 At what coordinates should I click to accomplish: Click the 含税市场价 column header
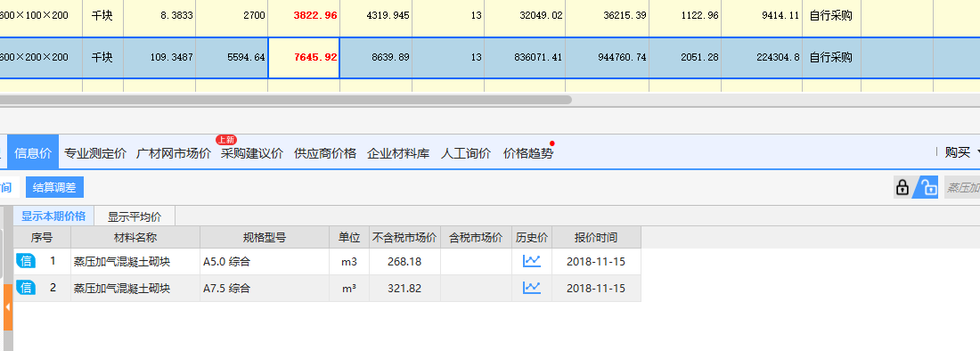[x=476, y=237]
